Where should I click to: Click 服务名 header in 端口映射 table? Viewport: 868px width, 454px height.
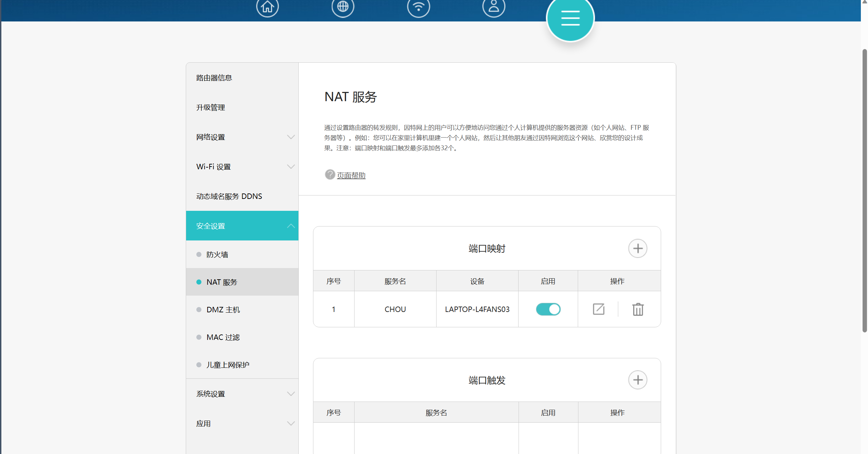pos(395,281)
